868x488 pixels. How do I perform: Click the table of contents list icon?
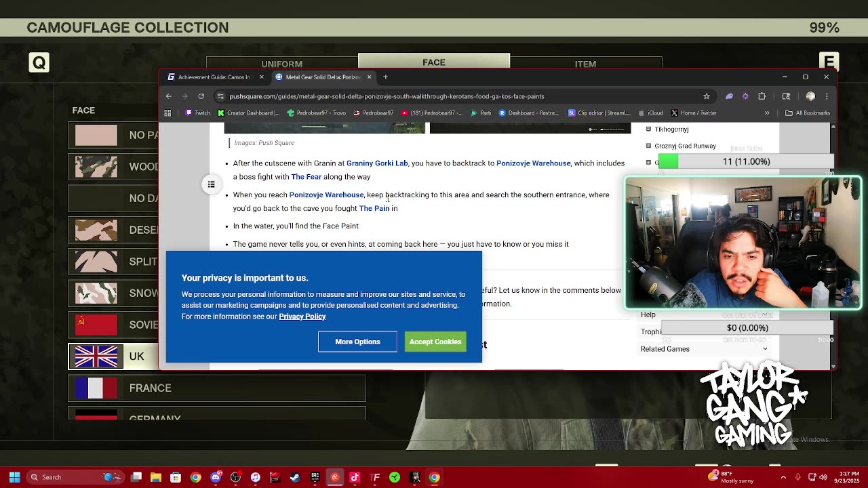pos(212,184)
